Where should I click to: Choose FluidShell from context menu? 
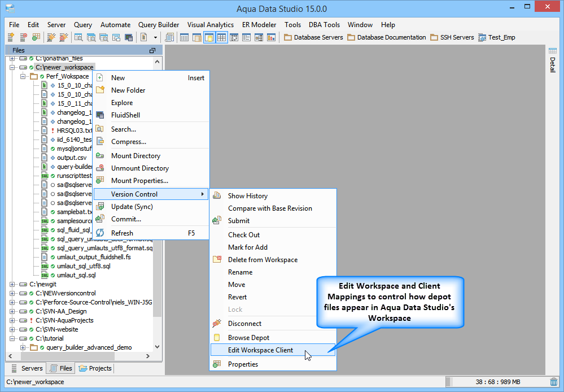(151, 115)
